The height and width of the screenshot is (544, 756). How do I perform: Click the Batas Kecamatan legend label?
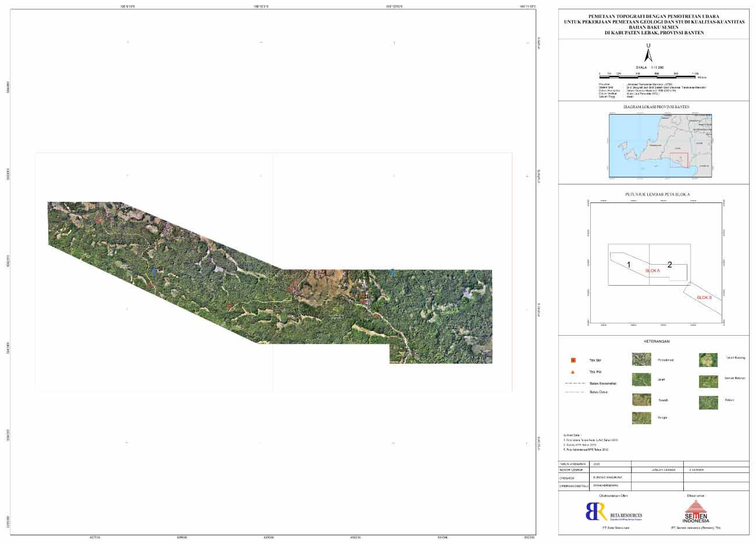click(602, 383)
